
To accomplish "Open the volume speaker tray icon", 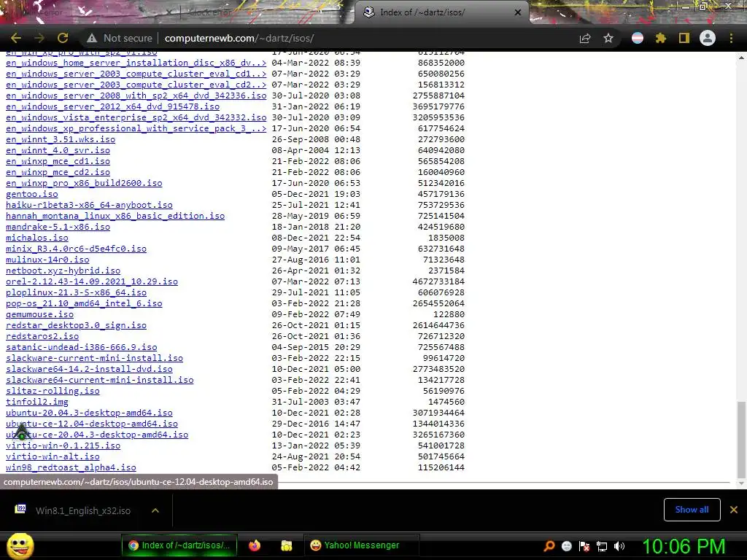I will [619, 546].
